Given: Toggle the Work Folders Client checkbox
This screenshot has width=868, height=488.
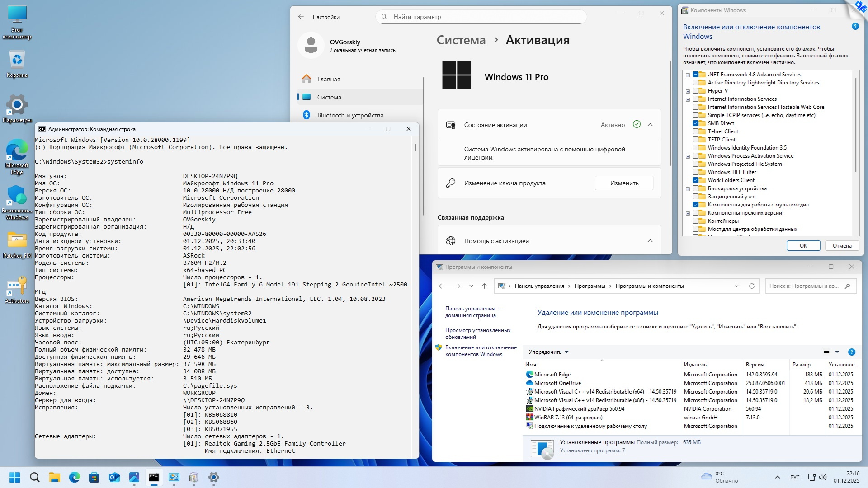Looking at the screenshot, I should [696, 180].
